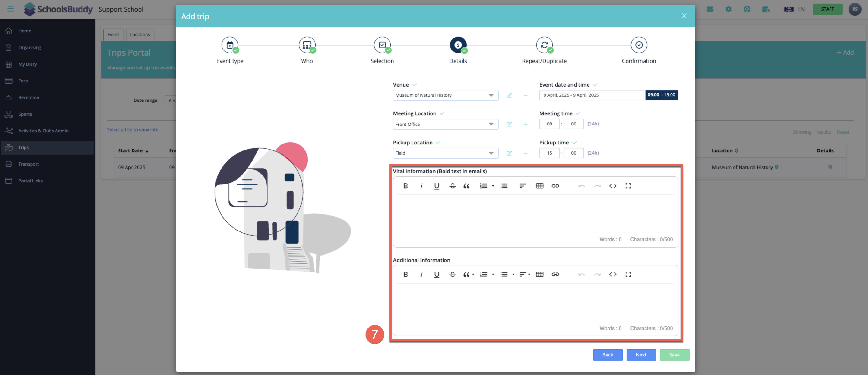Go to the Event type step
The width and height of the screenshot is (868, 375).
tap(230, 45)
